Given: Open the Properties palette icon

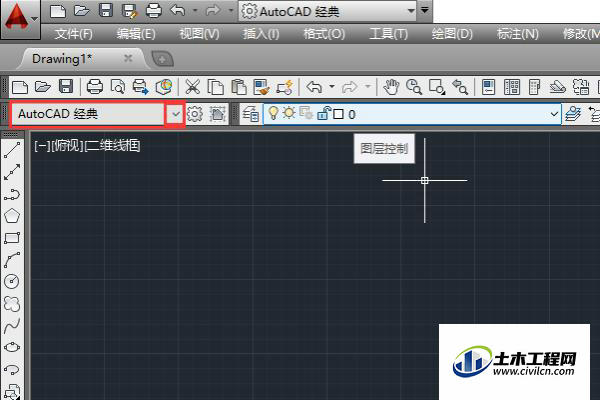Looking at the screenshot, I should click(488, 87).
